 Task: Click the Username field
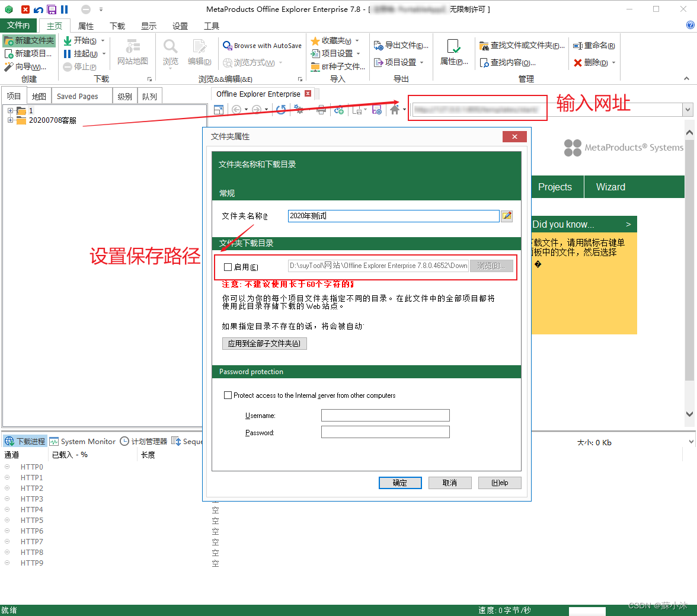pyautogui.click(x=385, y=416)
